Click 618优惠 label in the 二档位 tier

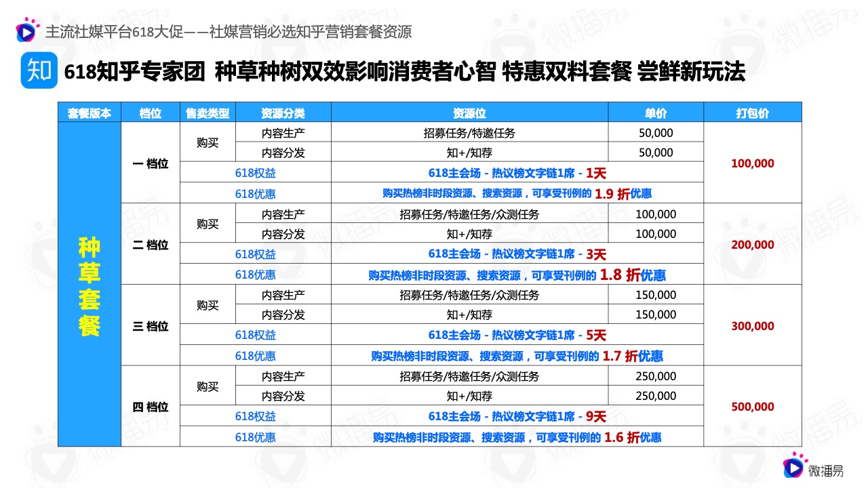click(x=256, y=274)
